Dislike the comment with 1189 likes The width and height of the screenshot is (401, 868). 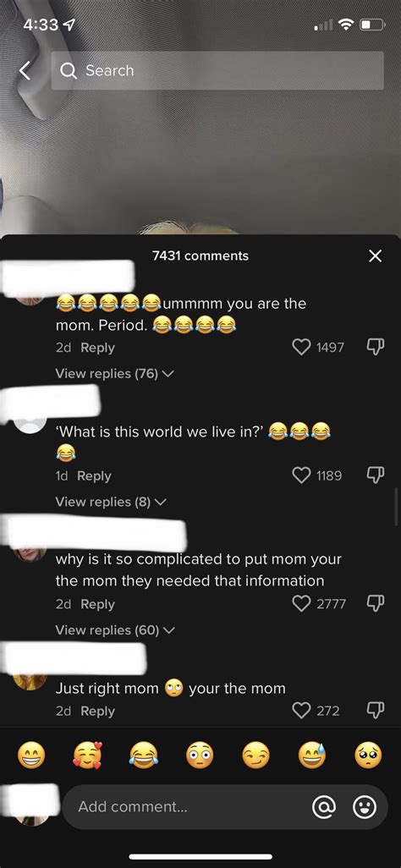tap(375, 475)
